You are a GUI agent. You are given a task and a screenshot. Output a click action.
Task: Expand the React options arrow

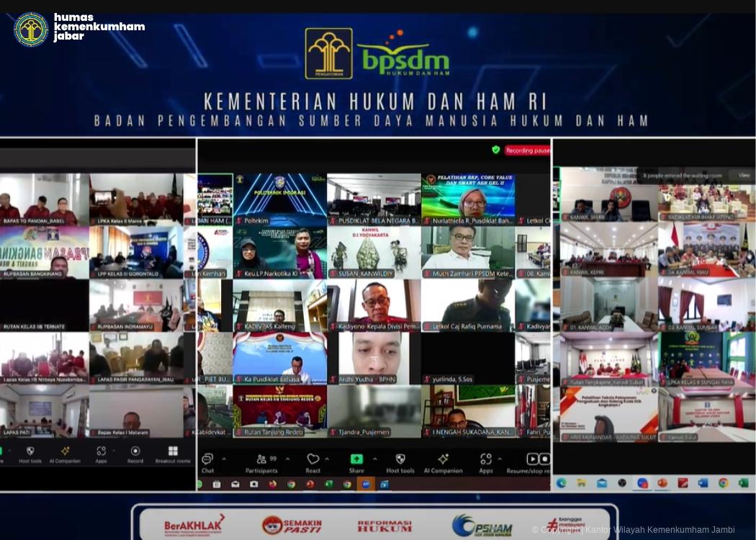pos(327,459)
